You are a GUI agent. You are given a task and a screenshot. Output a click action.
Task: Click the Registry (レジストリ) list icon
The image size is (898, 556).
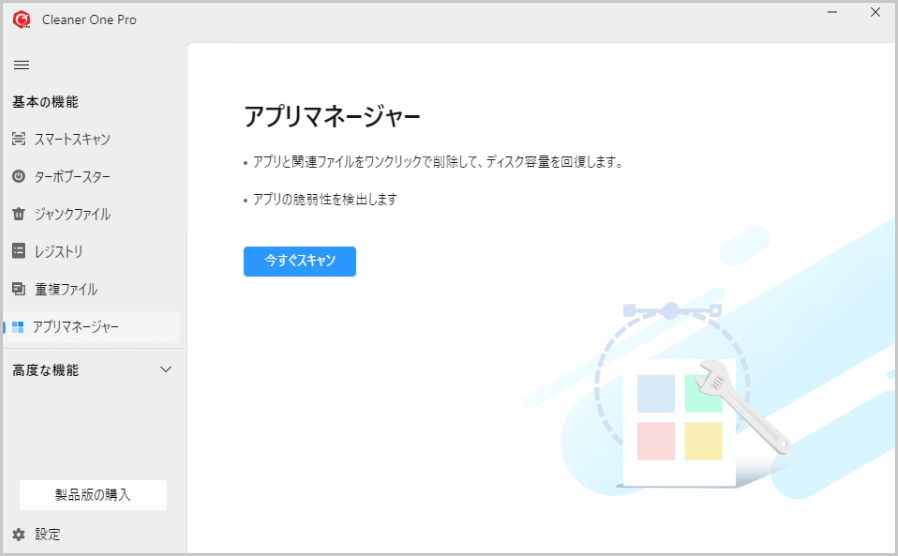click(x=19, y=251)
